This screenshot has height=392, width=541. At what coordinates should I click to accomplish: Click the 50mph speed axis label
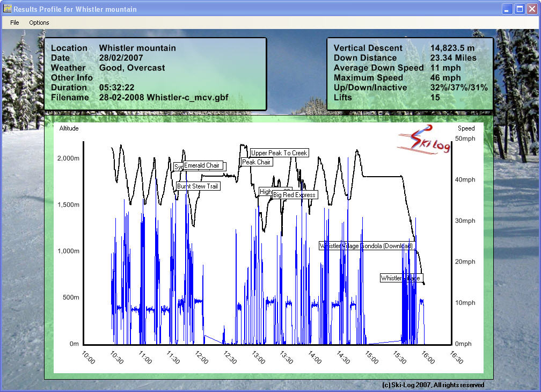pyautogui.click(x=466, y=139)
